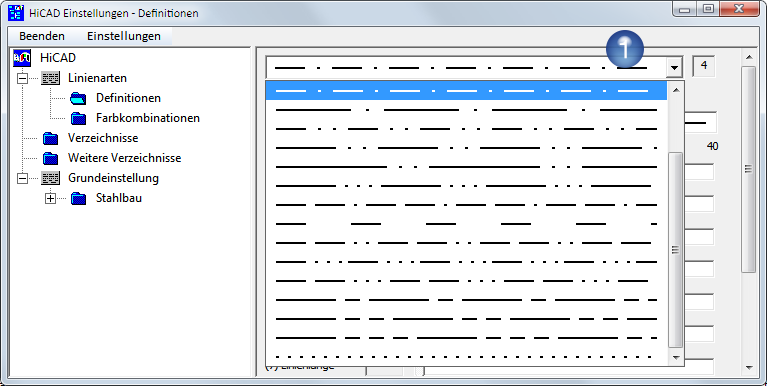Select the HiCAD root node

(x=58, y=58)
